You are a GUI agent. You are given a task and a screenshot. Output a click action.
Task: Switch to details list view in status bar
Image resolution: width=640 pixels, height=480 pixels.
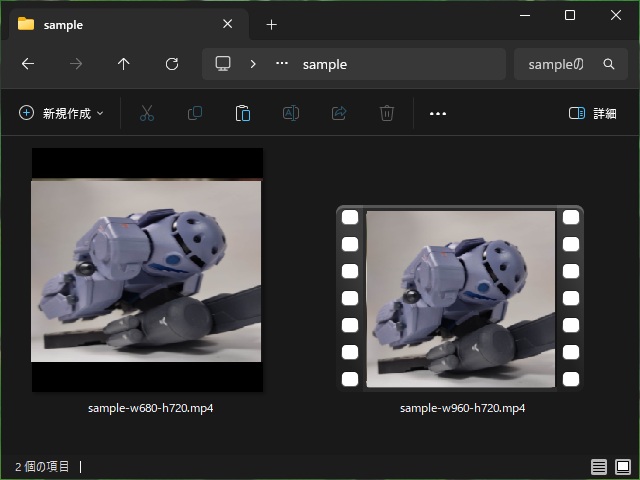[x=599, y=467]
